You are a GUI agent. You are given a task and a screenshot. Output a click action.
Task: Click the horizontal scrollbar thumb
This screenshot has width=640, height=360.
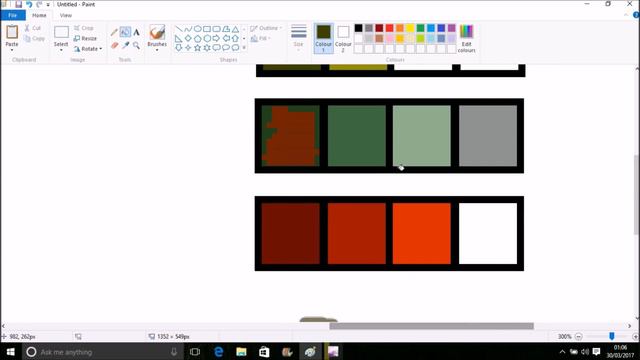coord(431,326)
